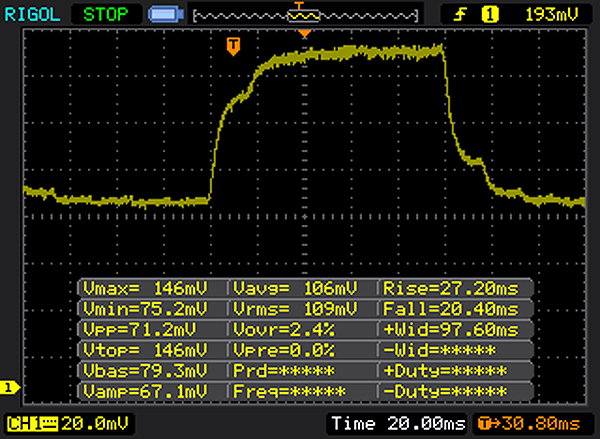Click the Vrms= 109mV measurement

point(295,308)
